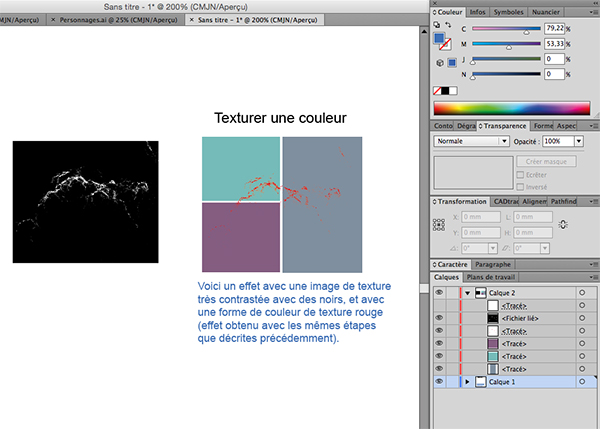Click the Créer masque button
Screen dimensions: 600x429
coord(544,160)
